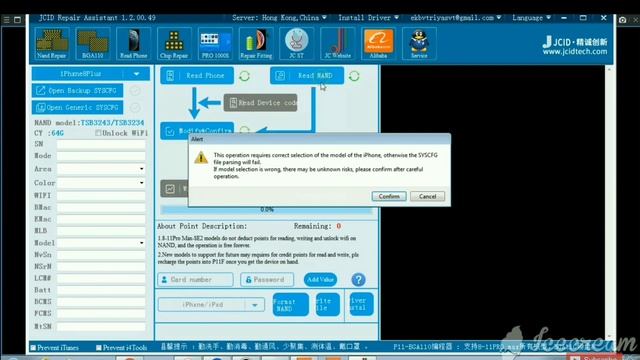Toggle the Unlock WiFi checkbox

[x=98, y=133]
